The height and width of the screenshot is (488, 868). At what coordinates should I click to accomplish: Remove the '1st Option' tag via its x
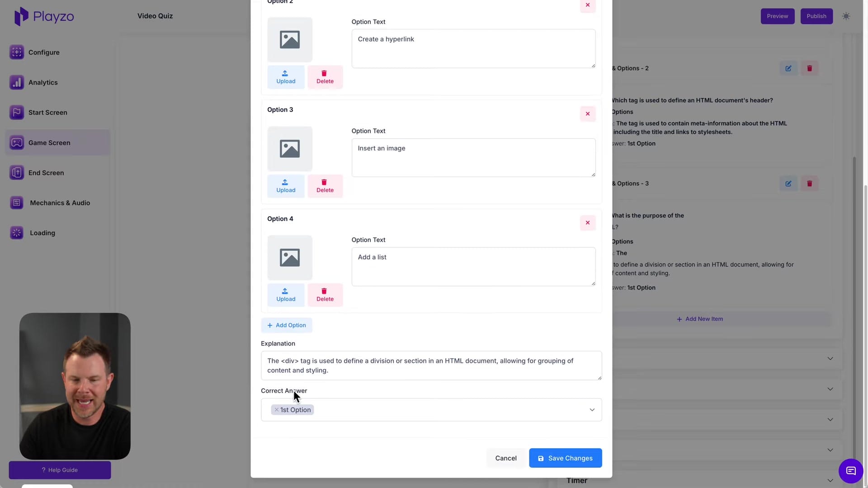(277, 410)
